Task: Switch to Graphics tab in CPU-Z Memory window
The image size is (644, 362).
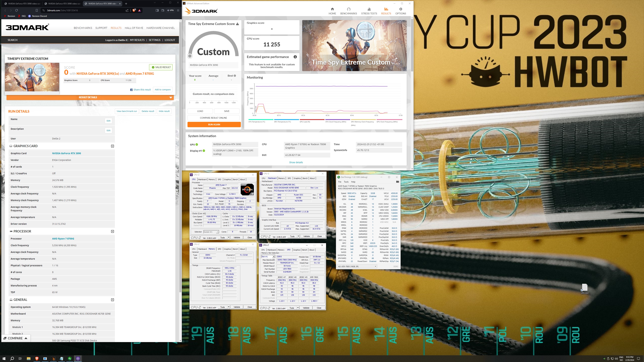Action: pos(228,249)
